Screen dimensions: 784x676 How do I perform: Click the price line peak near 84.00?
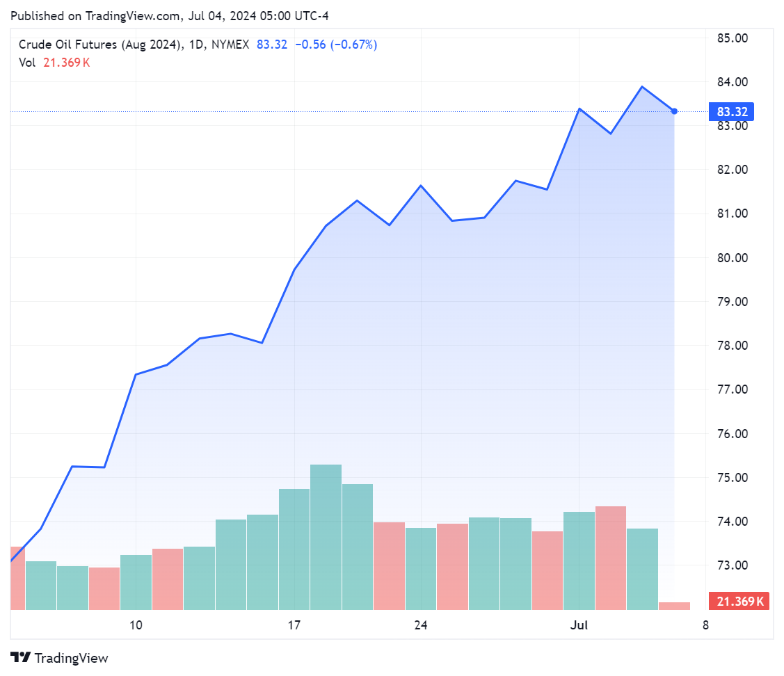643,87
